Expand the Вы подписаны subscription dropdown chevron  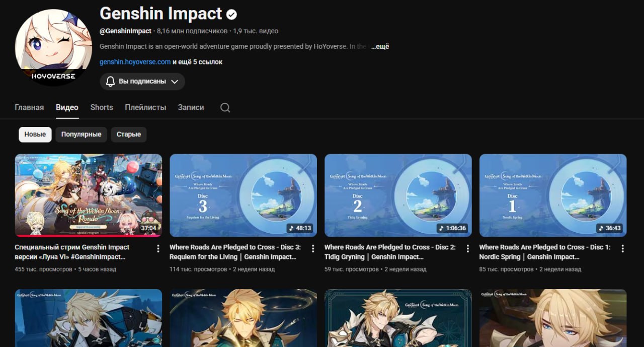(x=175, y=82)
